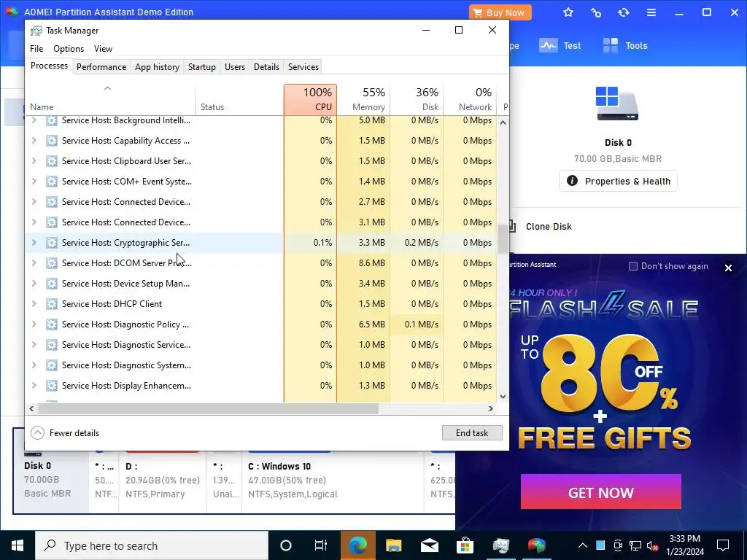Sort processes by CPU column
Viewport: 747px width, 560px height.
tap(310, 99)
